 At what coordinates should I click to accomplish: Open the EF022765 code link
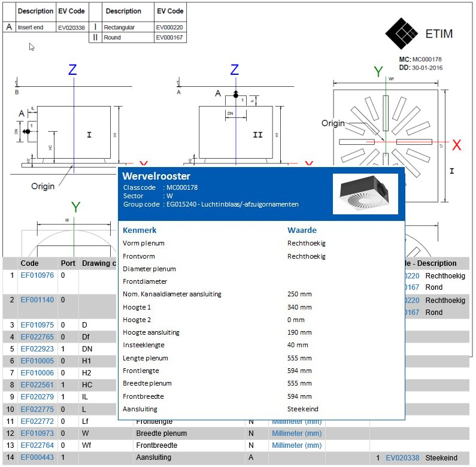tap(37, 337)
